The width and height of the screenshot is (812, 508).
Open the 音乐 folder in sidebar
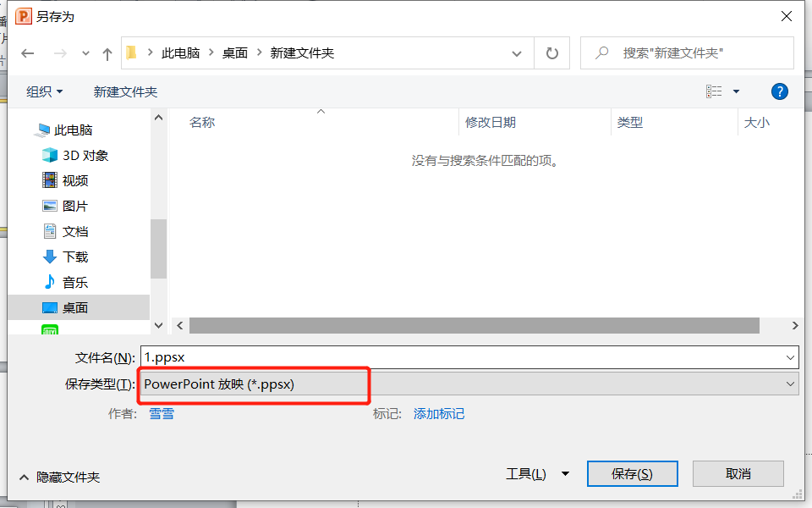pos(74,283)
